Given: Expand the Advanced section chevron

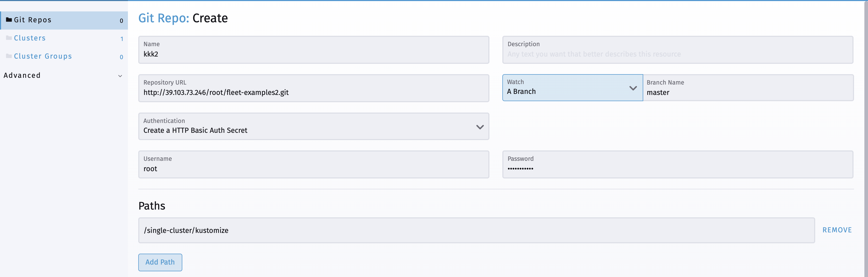Looking at the screenshot, I should pos(120,76).
